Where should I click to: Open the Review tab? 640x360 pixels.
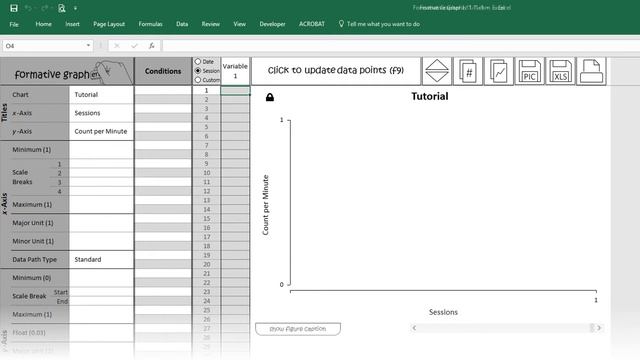click(211, 24)
